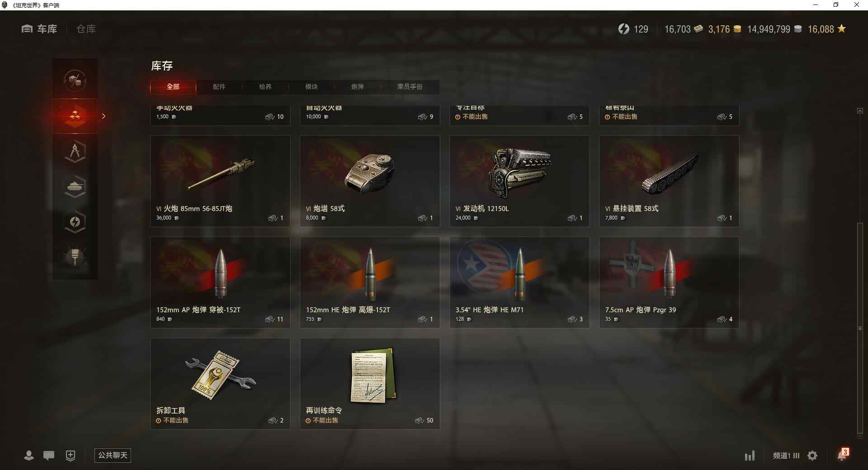This screenshot has height=470, width=868.
Task: Select the 发动机 12150L engine card
Action: coord(519,181)
